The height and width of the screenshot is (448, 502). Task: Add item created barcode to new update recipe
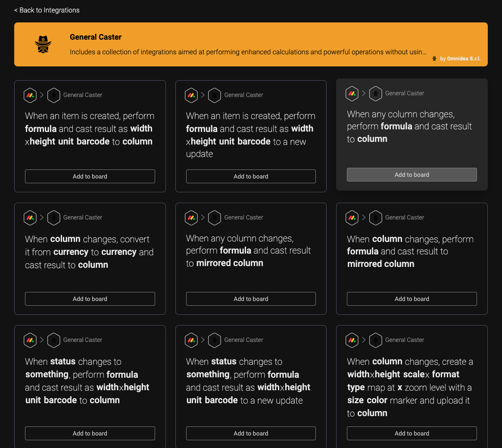[x=251, y=176]
